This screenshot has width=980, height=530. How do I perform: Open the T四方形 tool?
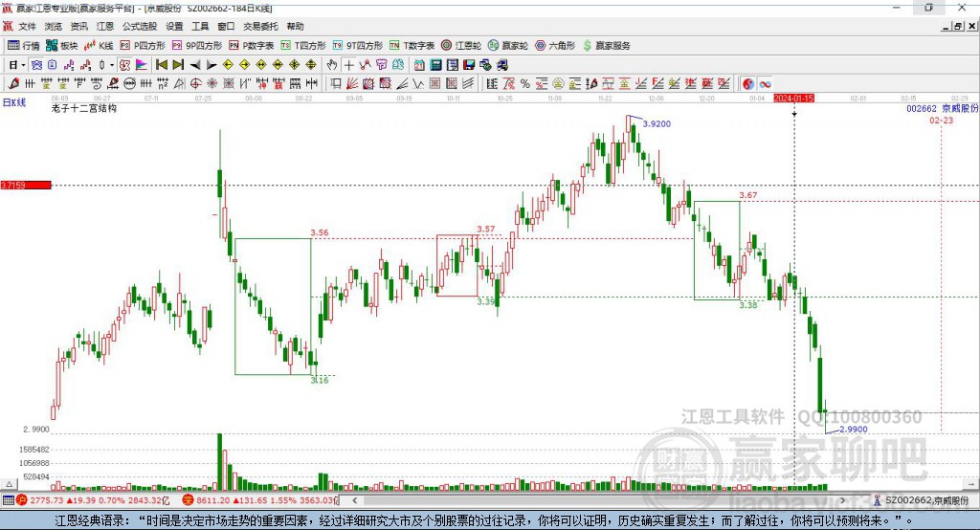[x=303, y=46]
